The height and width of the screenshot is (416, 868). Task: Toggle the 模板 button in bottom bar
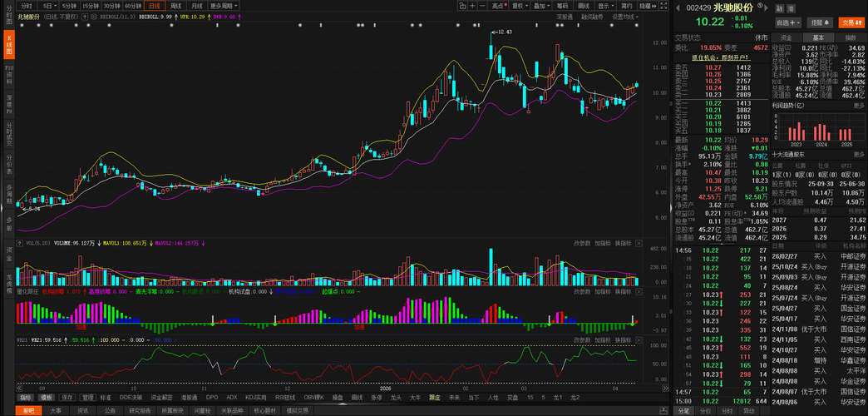tap(47, 398)
